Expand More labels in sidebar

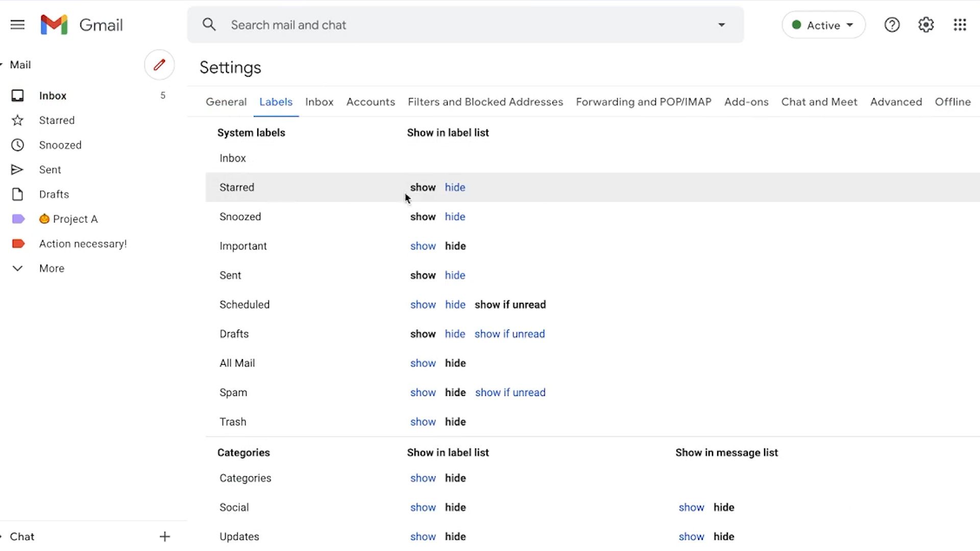[x=51, y=268]
